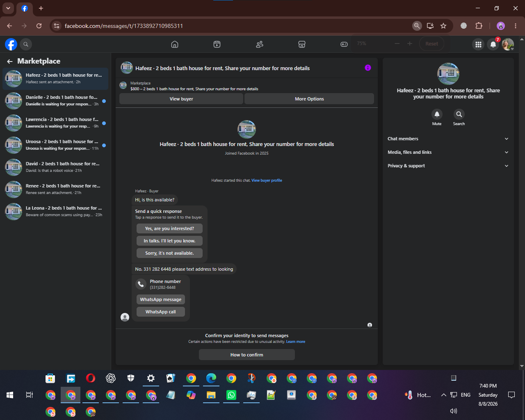Search in conversation using magnifier icon
Viewport: 525px width, 420px height.
(459, 114)
